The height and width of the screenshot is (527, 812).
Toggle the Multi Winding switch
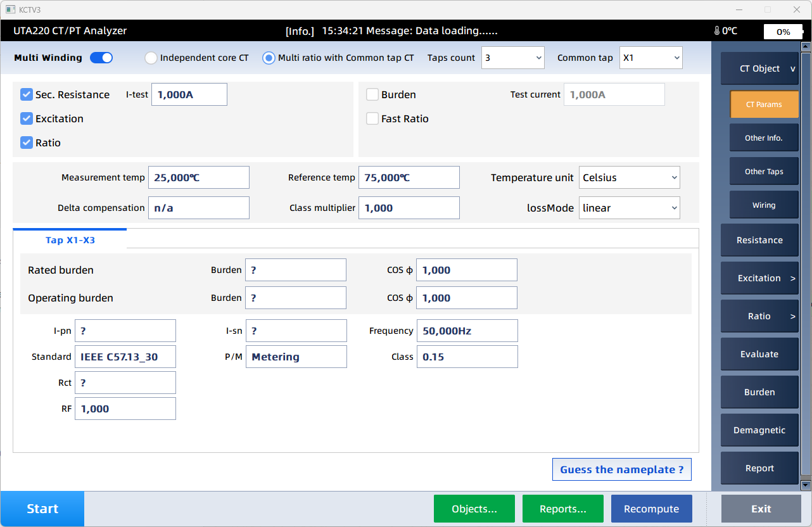101,58
